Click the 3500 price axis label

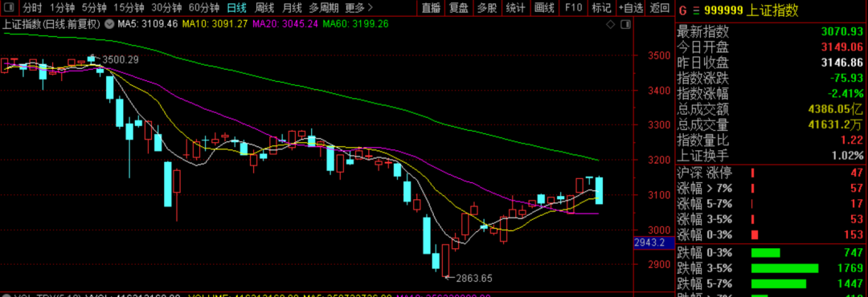tap(660, 55)
